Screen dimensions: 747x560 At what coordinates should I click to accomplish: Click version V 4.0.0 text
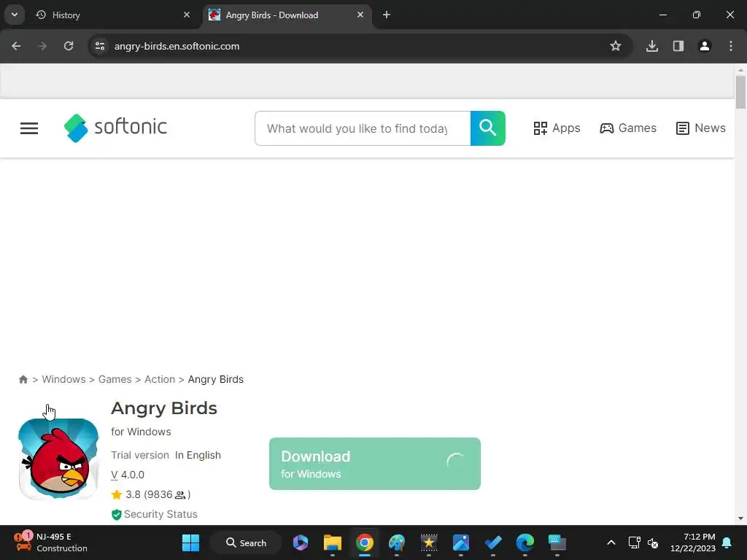[x=128, y=475]
